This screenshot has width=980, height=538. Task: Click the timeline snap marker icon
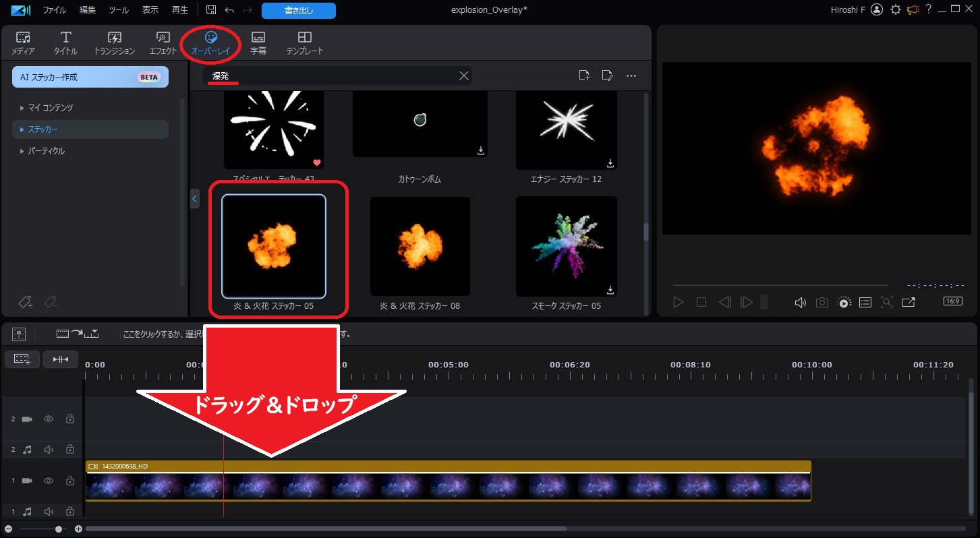(x=19, y=334)
